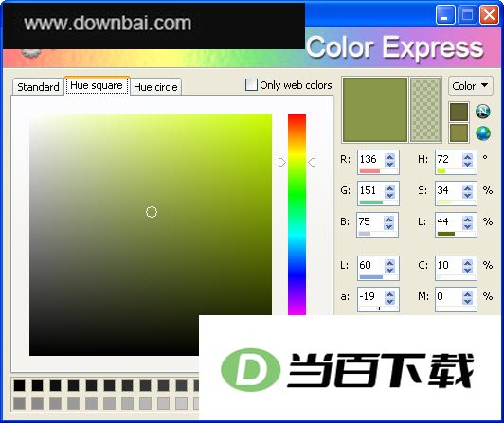Decrease the L 44 percent down arrow
Screen dimensions: 504x423
pyautogui.click(x=467, y=226)
